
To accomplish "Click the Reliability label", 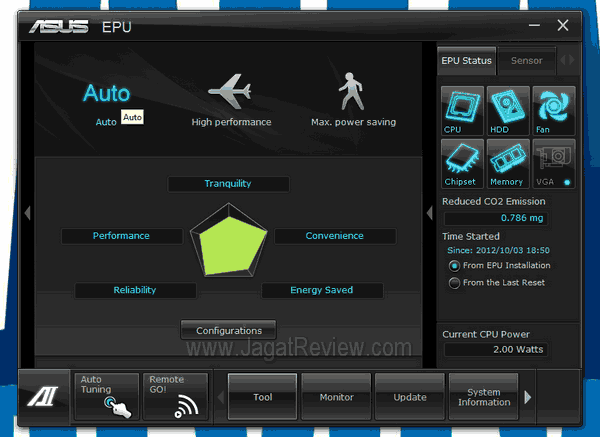I will (x=135, y=290).
